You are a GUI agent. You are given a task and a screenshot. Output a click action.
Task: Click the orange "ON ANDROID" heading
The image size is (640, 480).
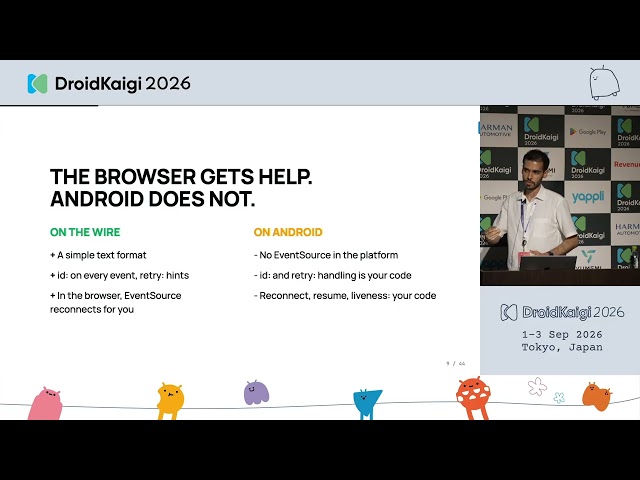(x=288, y=232)
